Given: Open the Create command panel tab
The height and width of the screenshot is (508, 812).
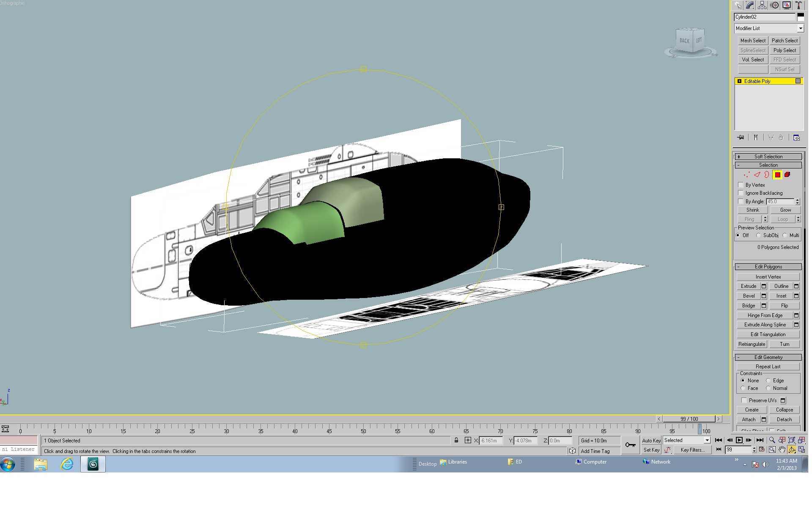Looking at the screenshot, I should click(738, 5).
